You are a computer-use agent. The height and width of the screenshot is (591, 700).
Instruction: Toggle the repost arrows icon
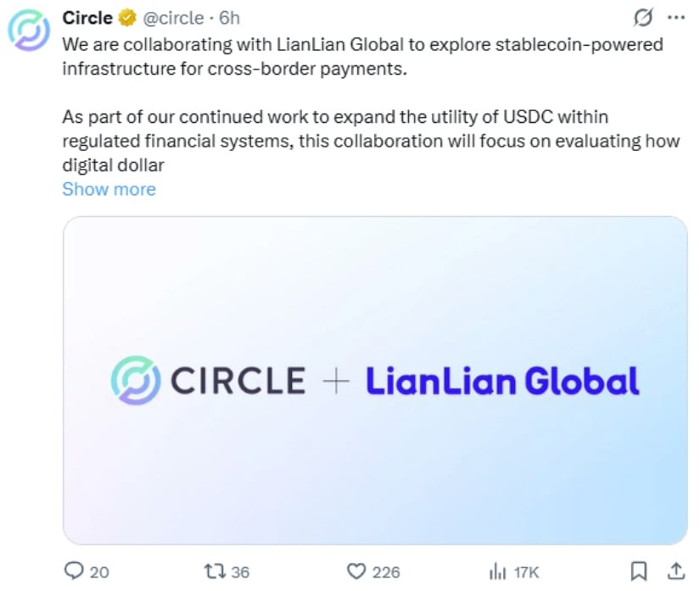[x=213, y=571]
